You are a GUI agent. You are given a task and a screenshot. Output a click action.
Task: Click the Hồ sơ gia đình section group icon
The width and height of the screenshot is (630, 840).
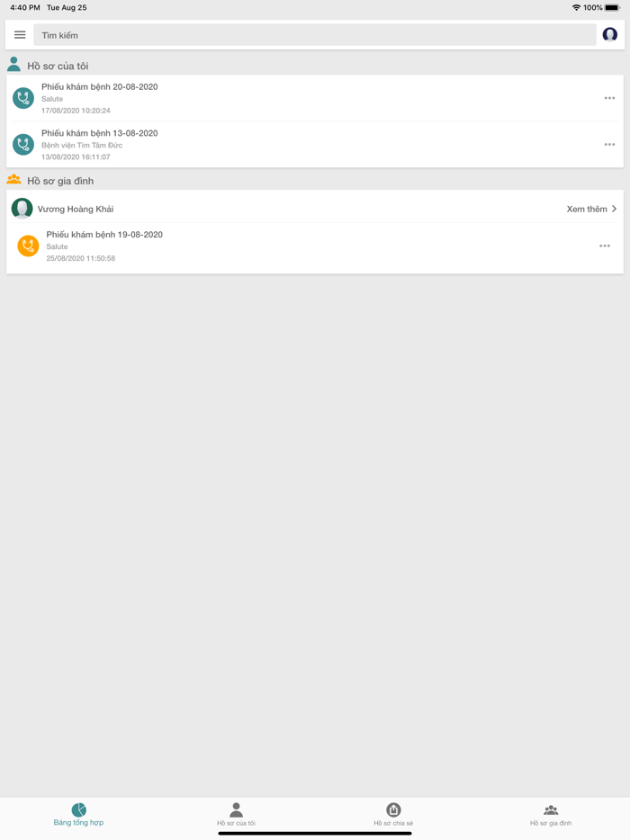(x=13, y=180)
